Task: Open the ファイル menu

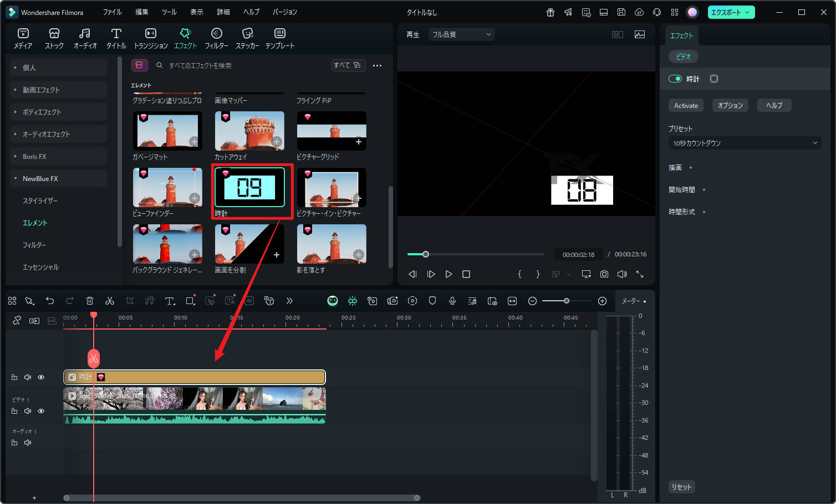Action: click(112, 12)
